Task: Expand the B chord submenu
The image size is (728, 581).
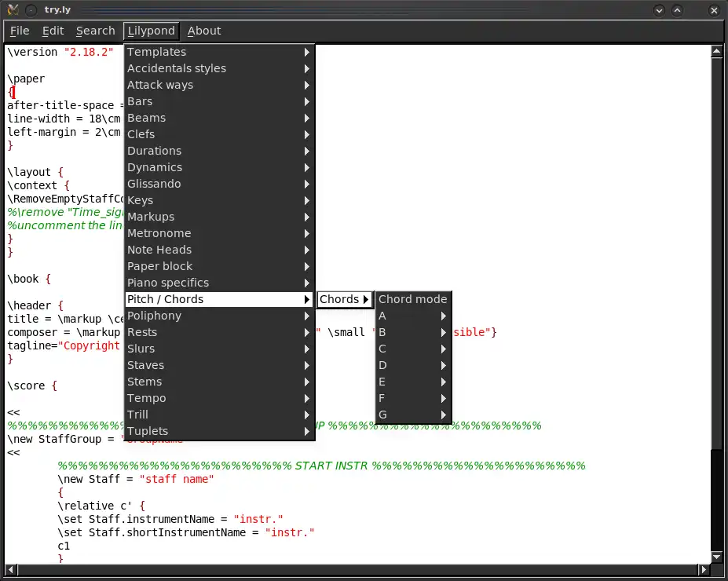Action: (413, 332)
